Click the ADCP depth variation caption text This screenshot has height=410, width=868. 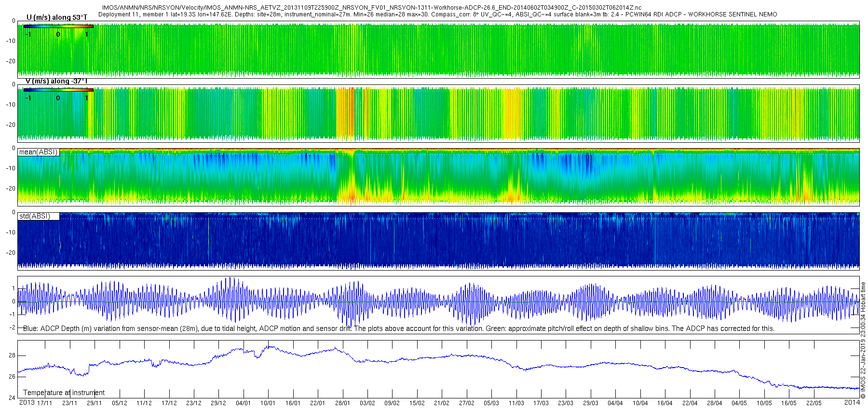(x=399, y=328)
